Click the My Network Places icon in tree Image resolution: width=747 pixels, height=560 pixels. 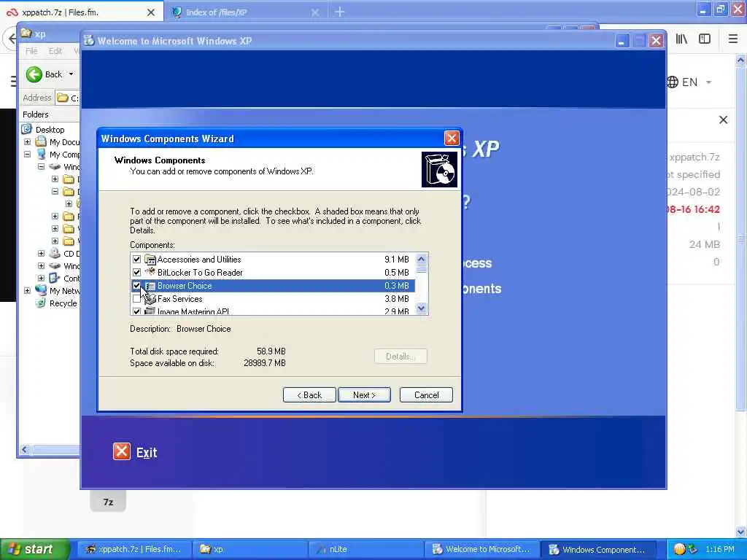[41, 290]
